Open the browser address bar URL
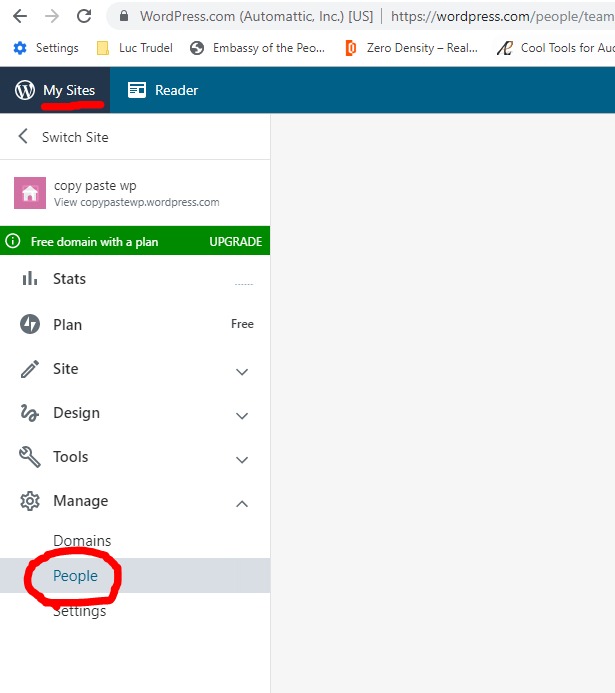This screenshot has height=693, width=615. point(502,16)
